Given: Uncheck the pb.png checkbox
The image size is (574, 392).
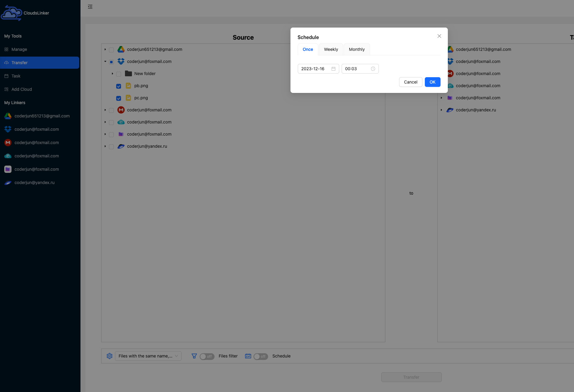Looking at the screenshot, I should click(119, 86).
